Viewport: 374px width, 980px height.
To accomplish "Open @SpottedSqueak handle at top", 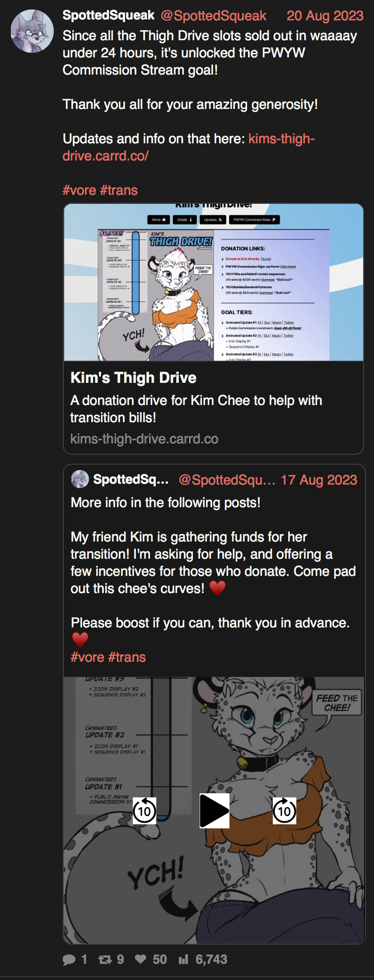I will 214,16.
